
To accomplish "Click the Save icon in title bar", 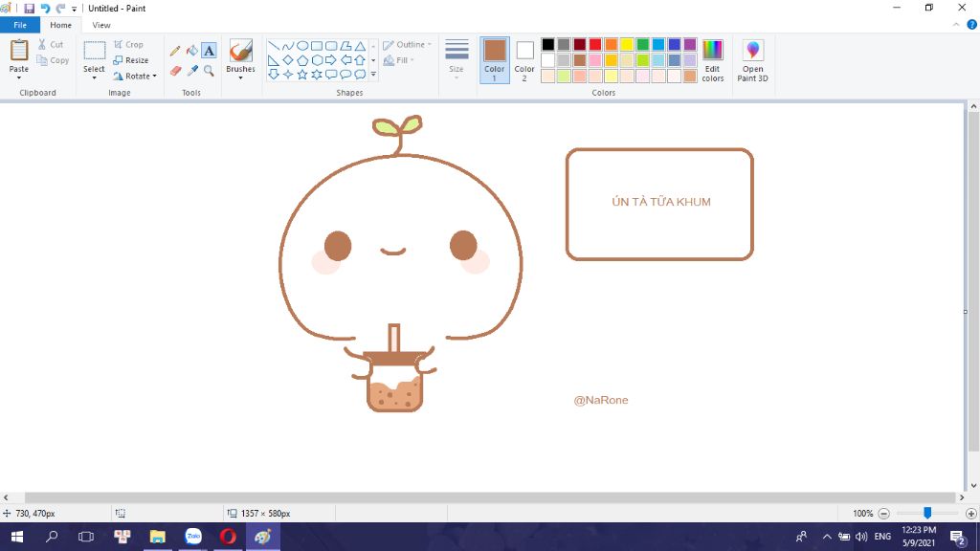I will pos(30,8).
